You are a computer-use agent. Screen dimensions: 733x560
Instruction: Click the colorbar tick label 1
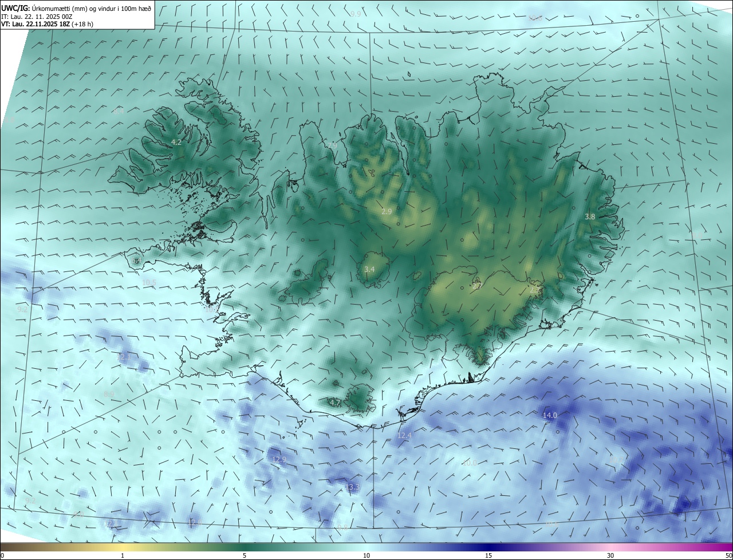coord(123,555)
